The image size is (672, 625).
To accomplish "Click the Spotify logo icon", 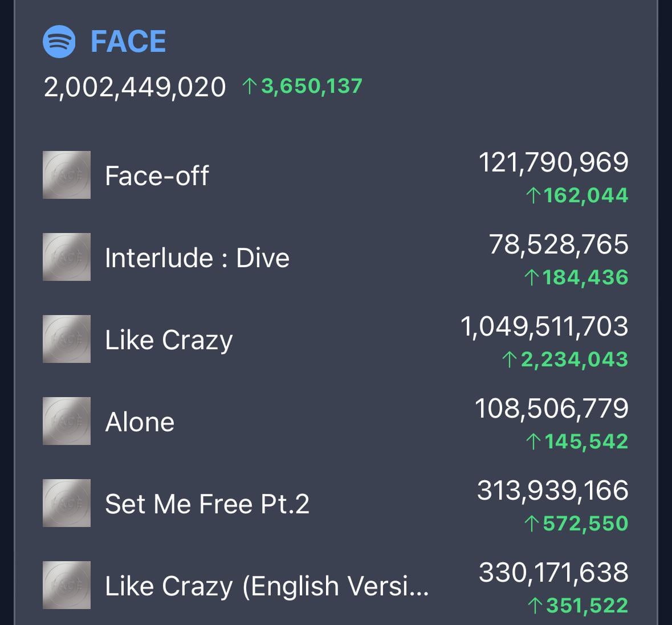I will pyautogui.click(x=59, y=42).
